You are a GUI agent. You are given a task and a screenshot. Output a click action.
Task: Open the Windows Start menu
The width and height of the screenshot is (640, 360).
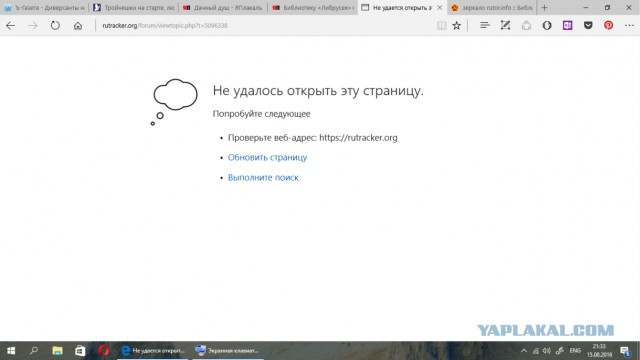coord(11,351)
